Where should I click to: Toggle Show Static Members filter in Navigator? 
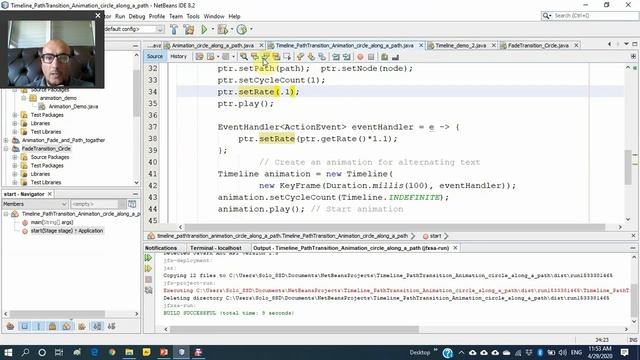(38, 326)
